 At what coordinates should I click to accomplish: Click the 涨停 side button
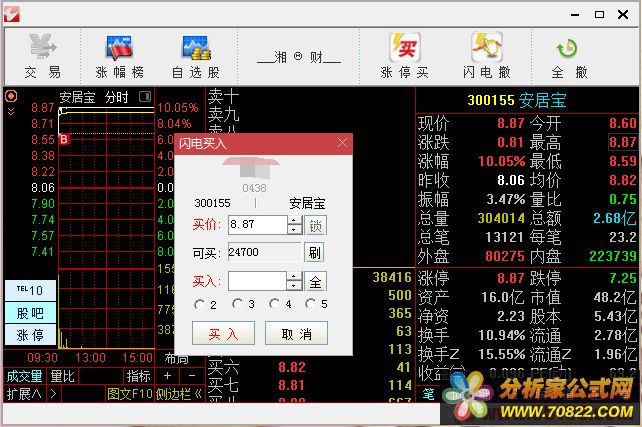pyautogui.click(x=30, y=335)
